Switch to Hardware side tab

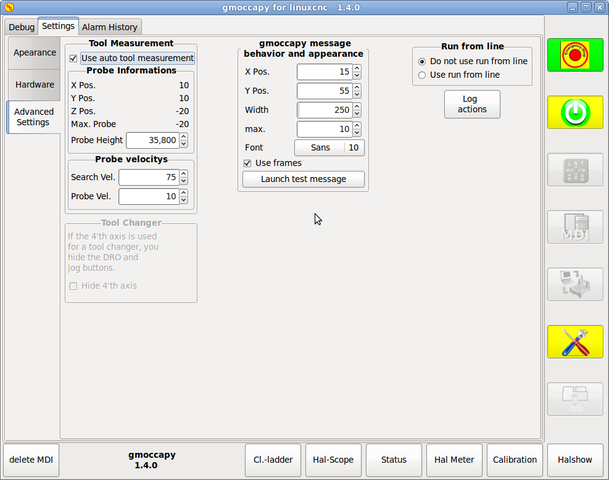point(35,85)
